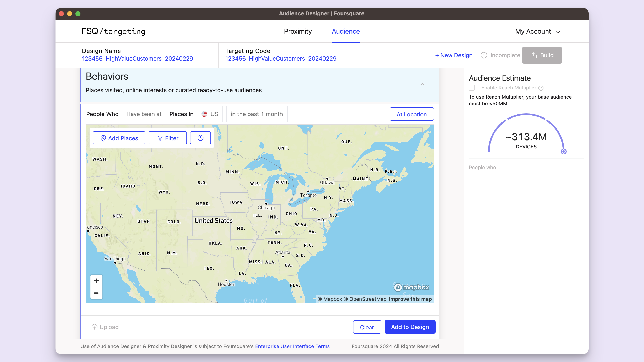Viewport: 644px width, 362px height.
Task: Click the history/recents clock icon
Action: click(200, 138)
